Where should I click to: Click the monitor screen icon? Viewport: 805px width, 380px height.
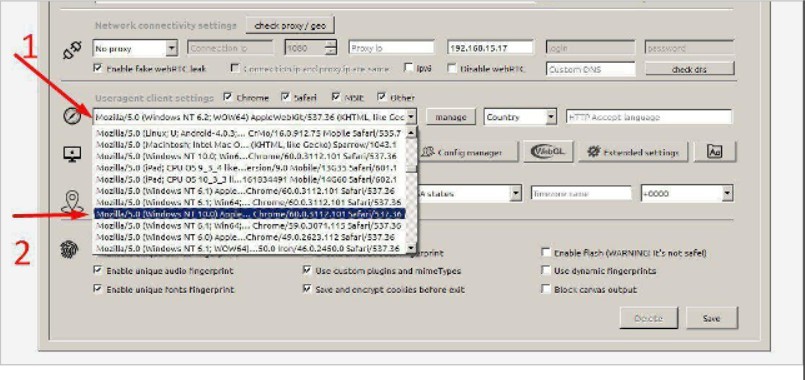coord(72,154)
